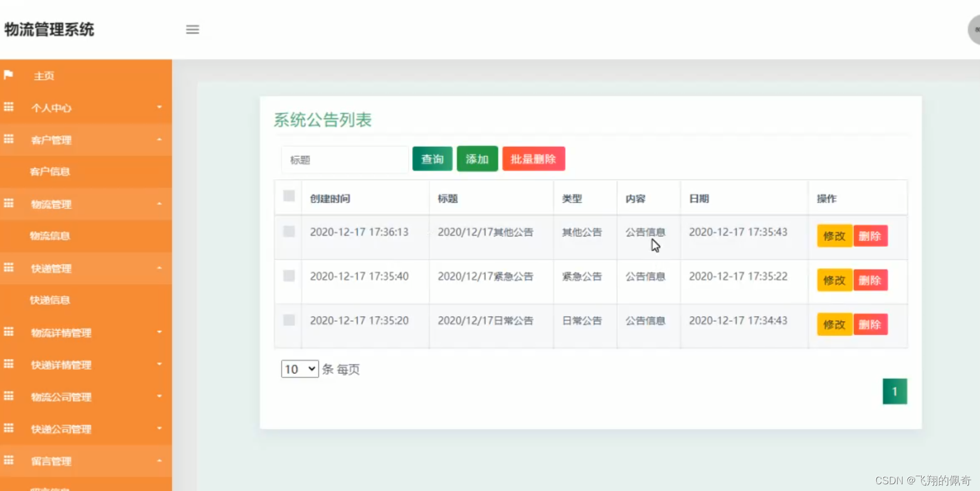
Task: Click the 物流管理系统 title logo
Action: 49,29
